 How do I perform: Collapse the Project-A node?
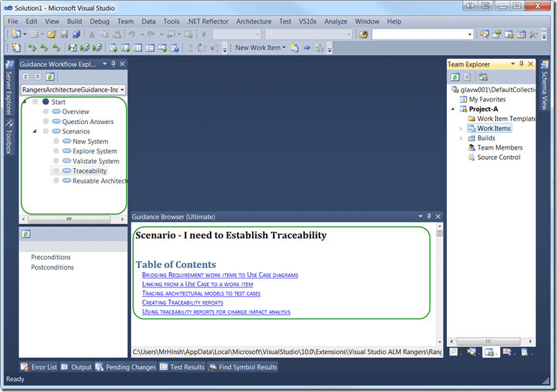point(452,109)
